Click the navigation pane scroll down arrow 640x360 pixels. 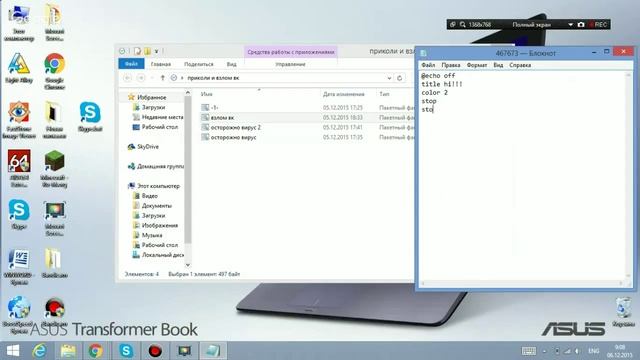188,265
